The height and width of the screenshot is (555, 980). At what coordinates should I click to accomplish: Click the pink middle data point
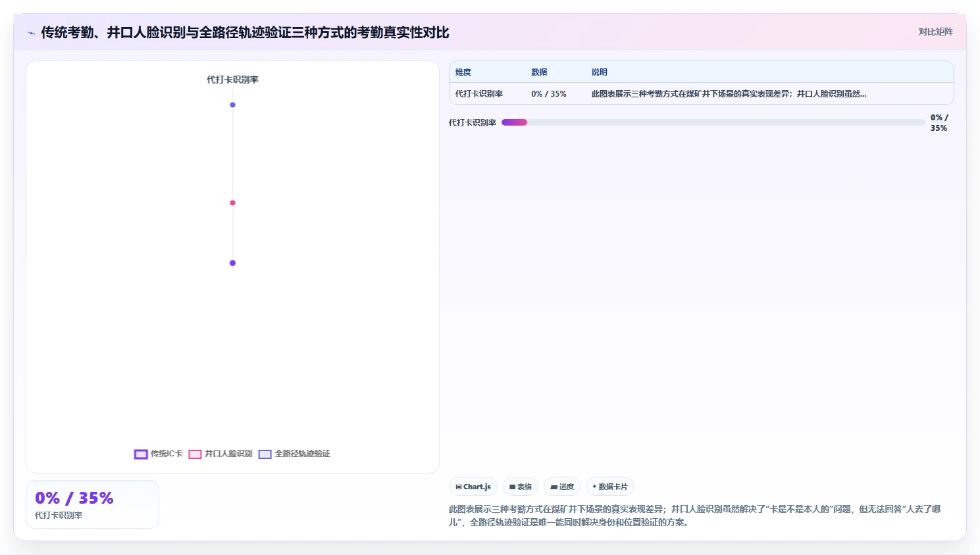click(x=232, y=203)
